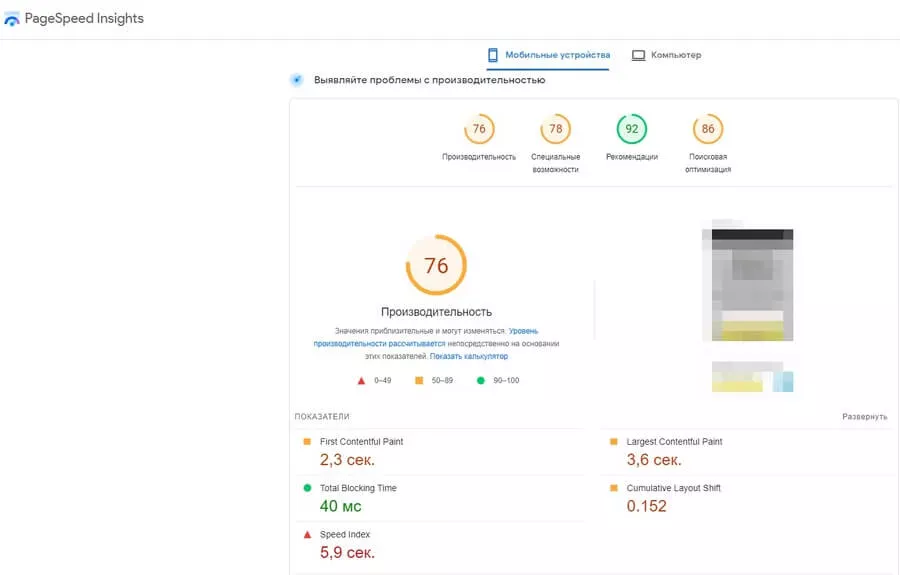The image size is (900, 575).
Task: Click the computer monitor icon in tabs
Action: tap(638, 55)
